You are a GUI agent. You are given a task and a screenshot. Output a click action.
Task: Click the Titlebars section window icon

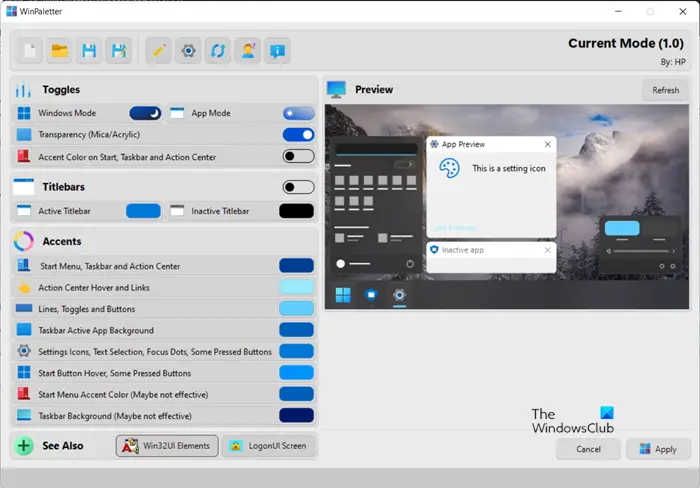(x=24, y=187)
